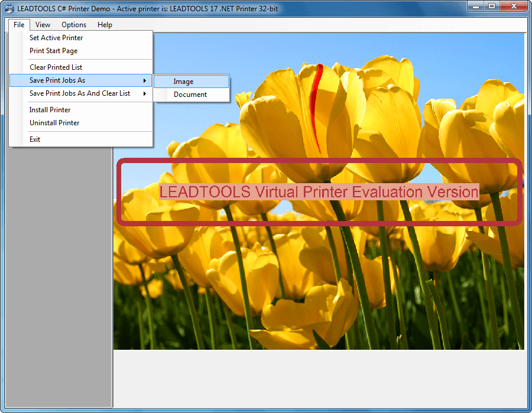
Task: Open the File menu
Action: point(19,25)
